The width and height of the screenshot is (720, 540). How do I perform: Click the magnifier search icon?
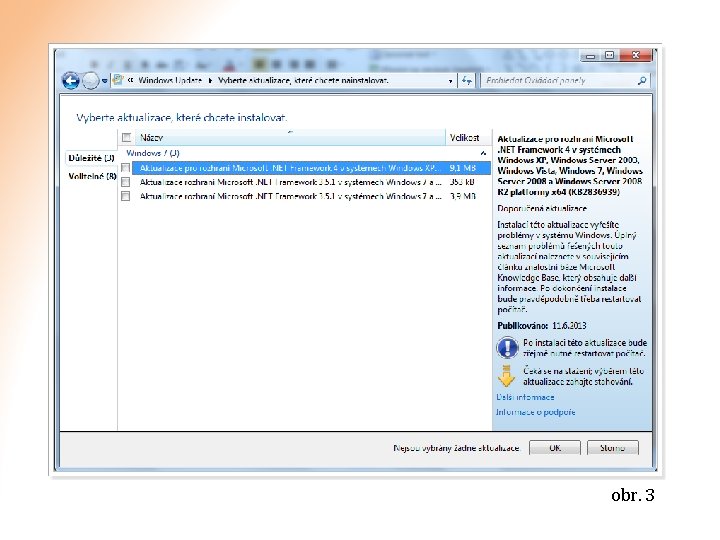pyautogui.click(x=641, y=81)
